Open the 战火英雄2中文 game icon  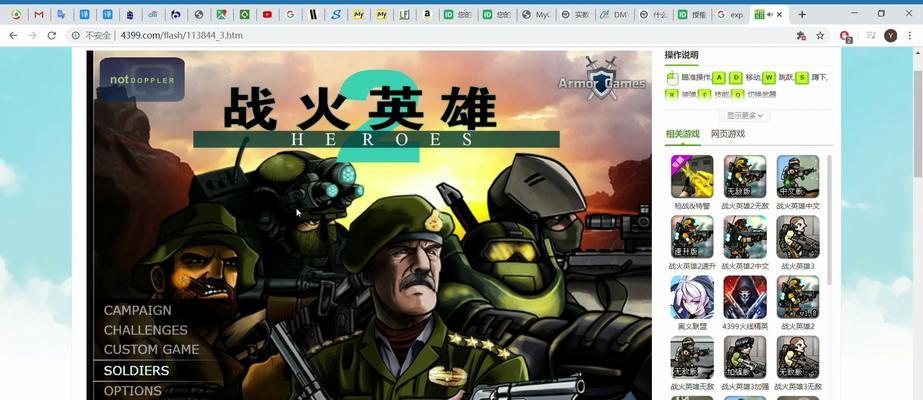point(745,236)
